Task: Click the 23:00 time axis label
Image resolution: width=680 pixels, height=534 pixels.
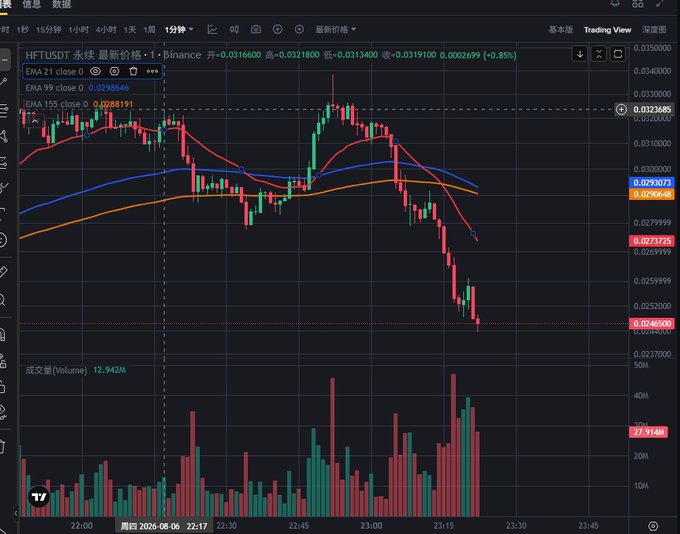Action: tap(371, 526)
